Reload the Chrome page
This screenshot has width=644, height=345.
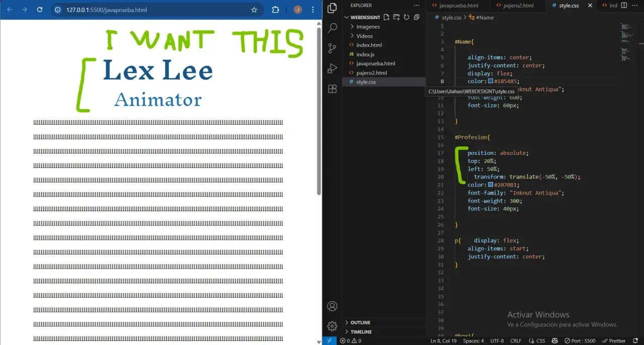point(40,10)
